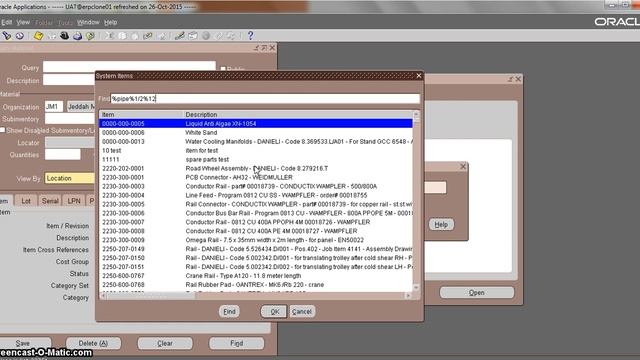The height and width of the screenshot is (360, 640).
Task: Click the Open button in background window
Action: coord(476,293)
